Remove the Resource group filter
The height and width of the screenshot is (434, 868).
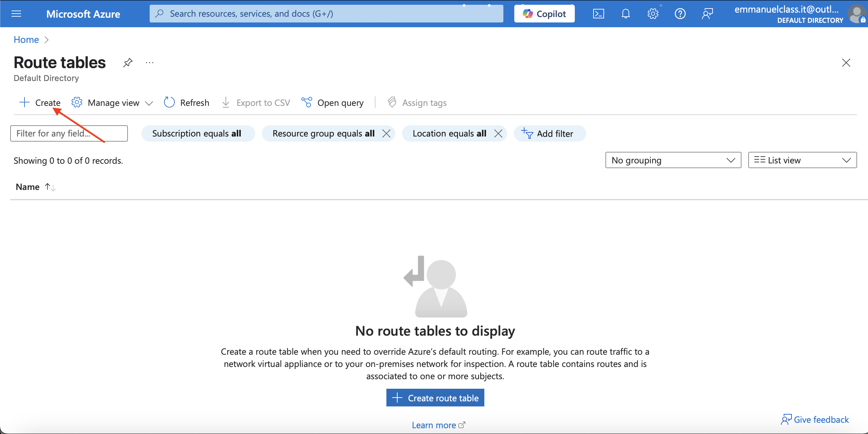(386, 133)
